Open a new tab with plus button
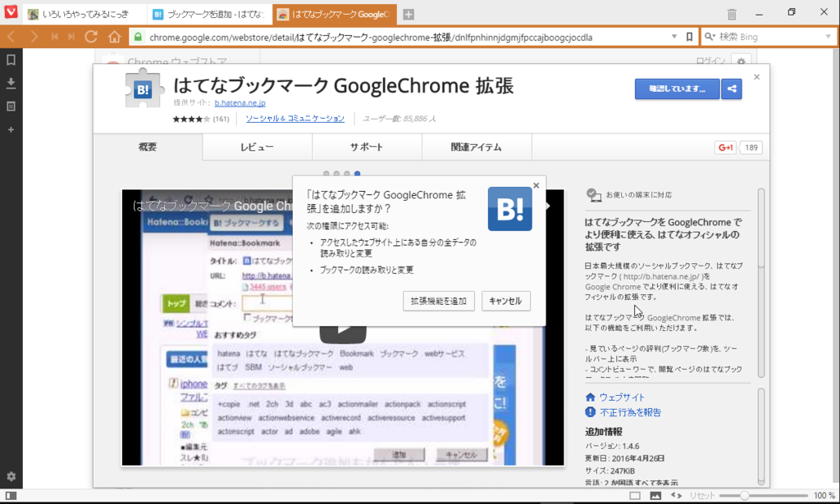The height and width of the screenshot is (504, 840). (409, 15)
